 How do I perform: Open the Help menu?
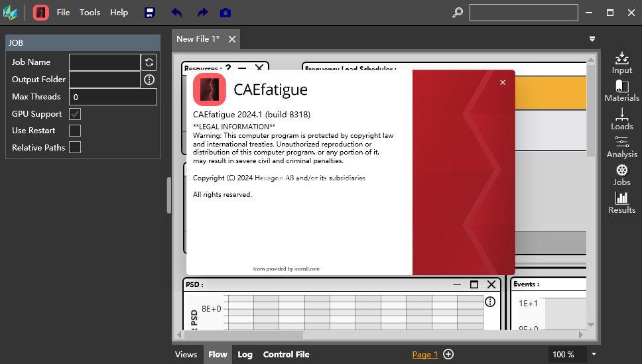[119, 13]
